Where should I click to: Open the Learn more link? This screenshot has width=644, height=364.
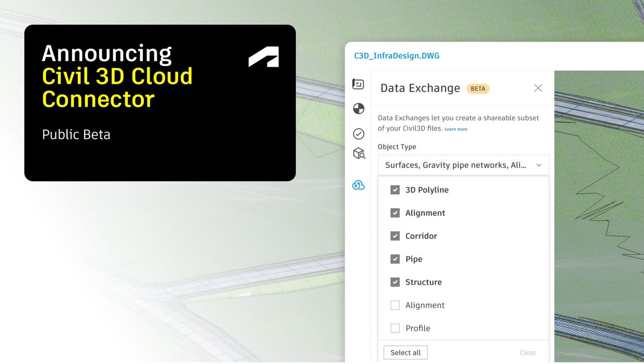(456, 129)
